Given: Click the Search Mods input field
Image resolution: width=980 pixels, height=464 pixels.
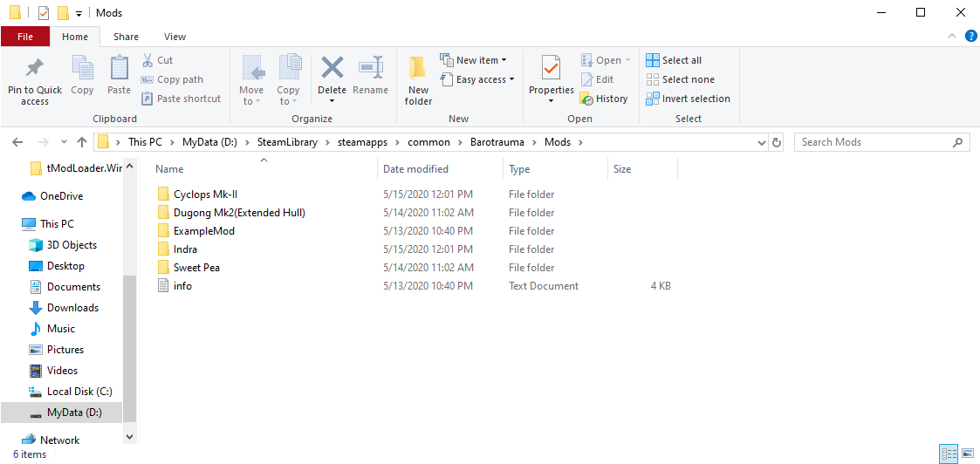Looking at the screenshot, I should pos(873,142).
